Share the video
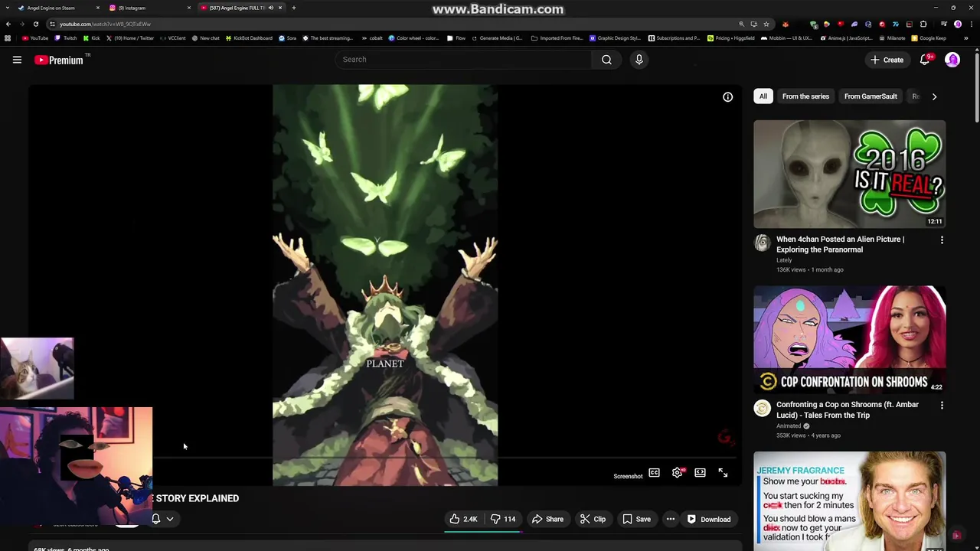The image size is (980, 551). 547,519
